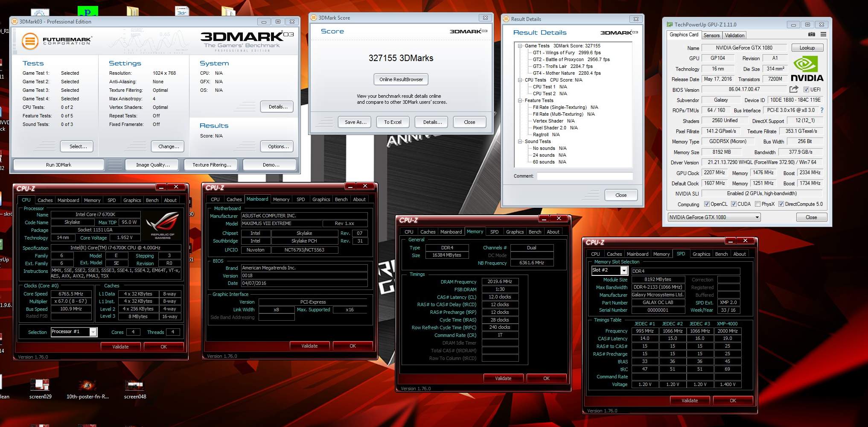Toggle the DirectCompute 5.0 checkbox
The image size is (868, 427).
[x=781, y=204]
